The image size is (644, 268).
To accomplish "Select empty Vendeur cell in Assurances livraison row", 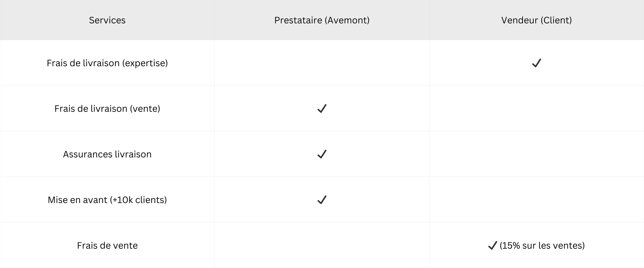I will tap(536, 154).
